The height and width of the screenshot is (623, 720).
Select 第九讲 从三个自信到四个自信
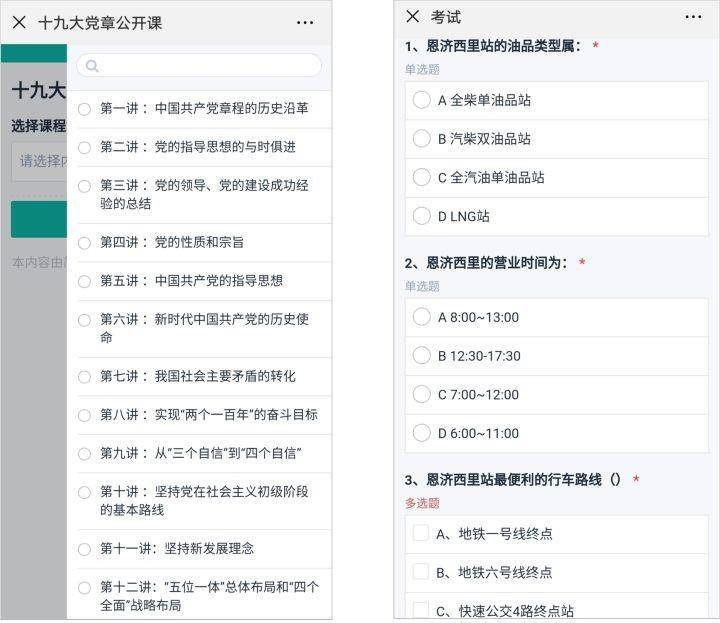click(x=85, y=454)
